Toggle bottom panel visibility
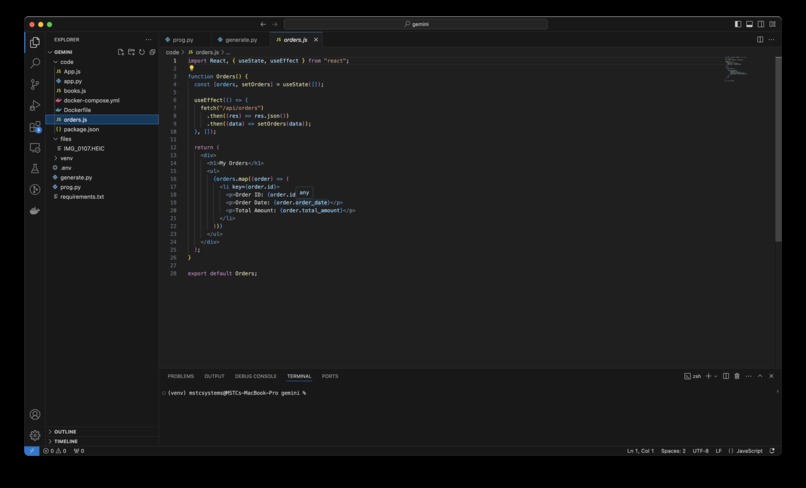This screenshot has height=488, width=806. coord(749,24)
